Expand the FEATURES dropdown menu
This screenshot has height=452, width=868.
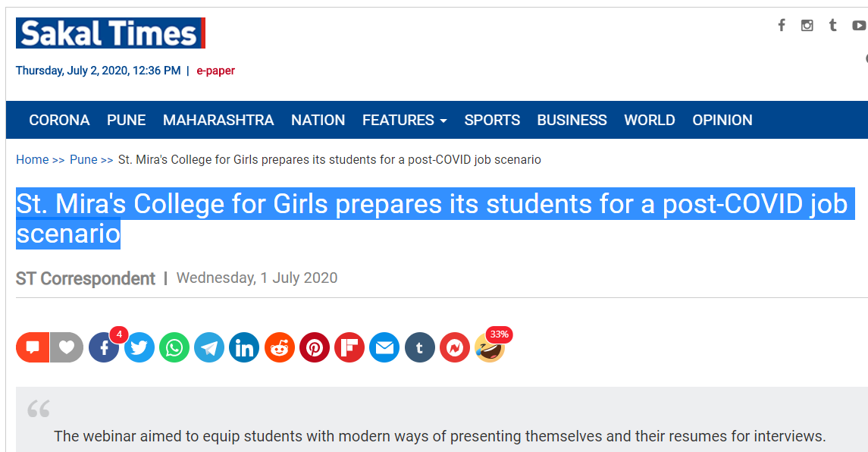[x=404, y=120]
